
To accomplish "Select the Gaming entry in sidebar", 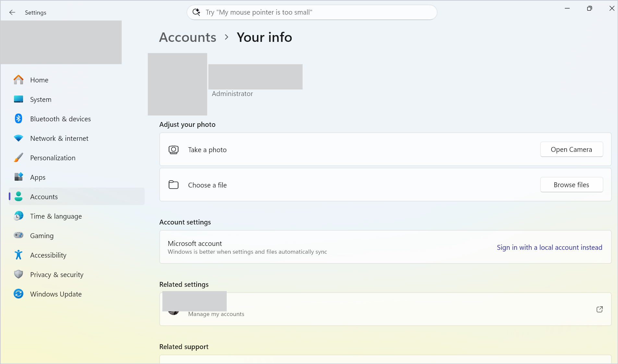I will coord(77,236).
